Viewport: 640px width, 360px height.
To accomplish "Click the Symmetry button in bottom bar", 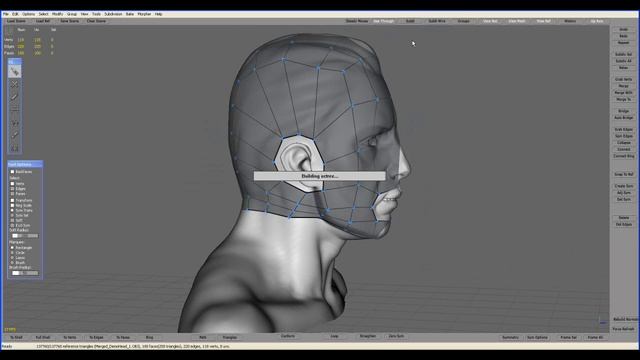I will [x=510, y=337].
